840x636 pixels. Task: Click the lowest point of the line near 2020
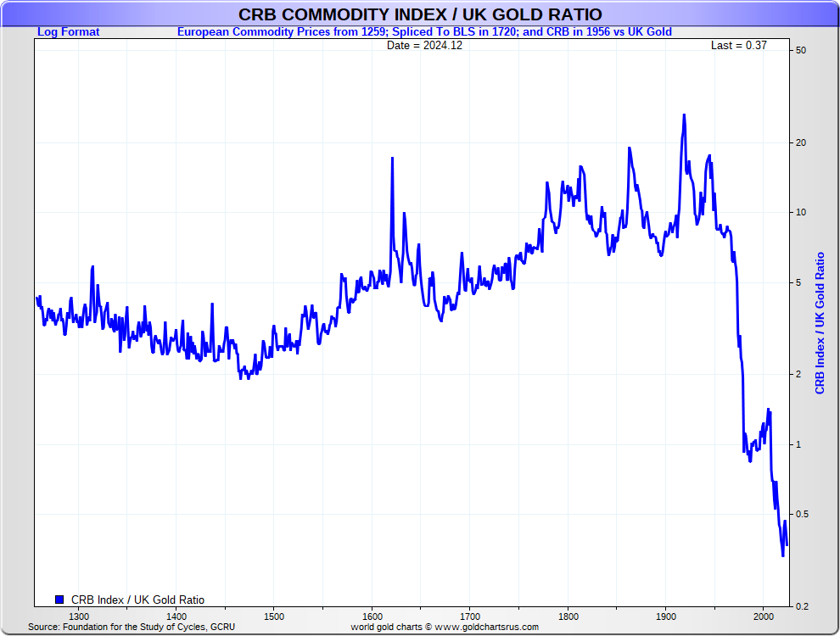pyautogui.click(x=782, y=555)
